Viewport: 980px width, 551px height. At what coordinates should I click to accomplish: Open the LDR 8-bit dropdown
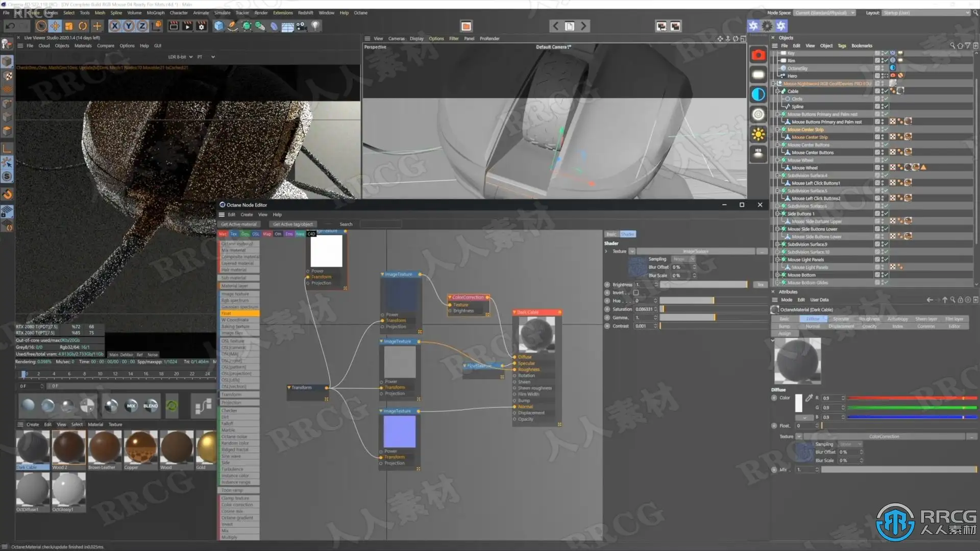[x=180, y=57]
